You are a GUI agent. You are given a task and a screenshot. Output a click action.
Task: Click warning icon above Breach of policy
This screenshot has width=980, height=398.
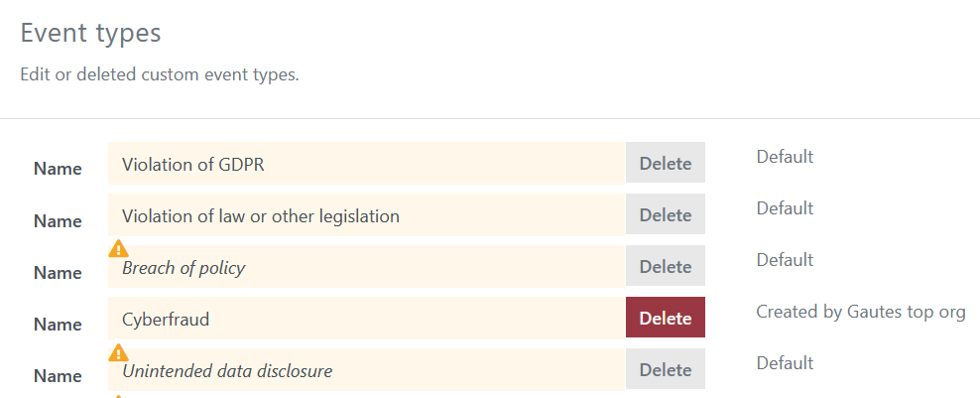click(118, 249)
